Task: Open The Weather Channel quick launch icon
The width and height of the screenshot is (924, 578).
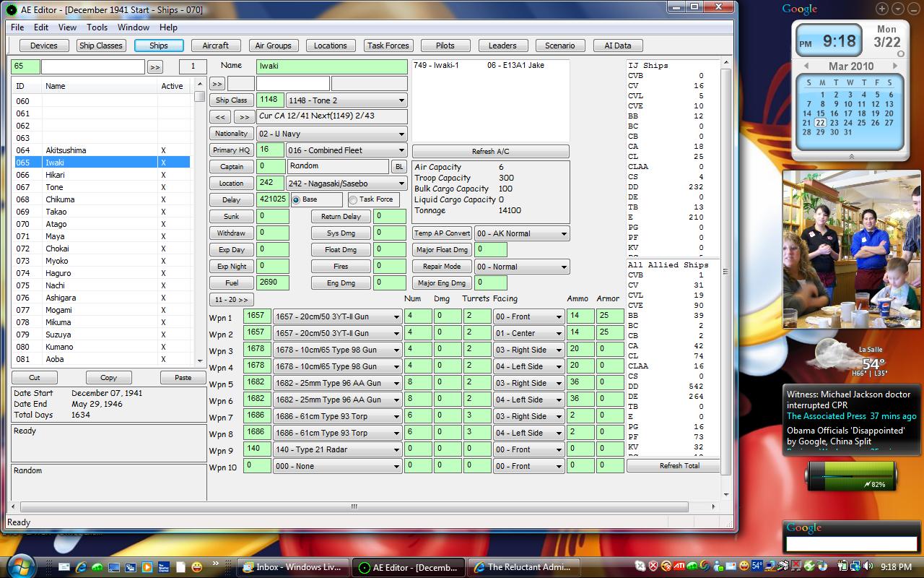Action: [x=164, y=567]
